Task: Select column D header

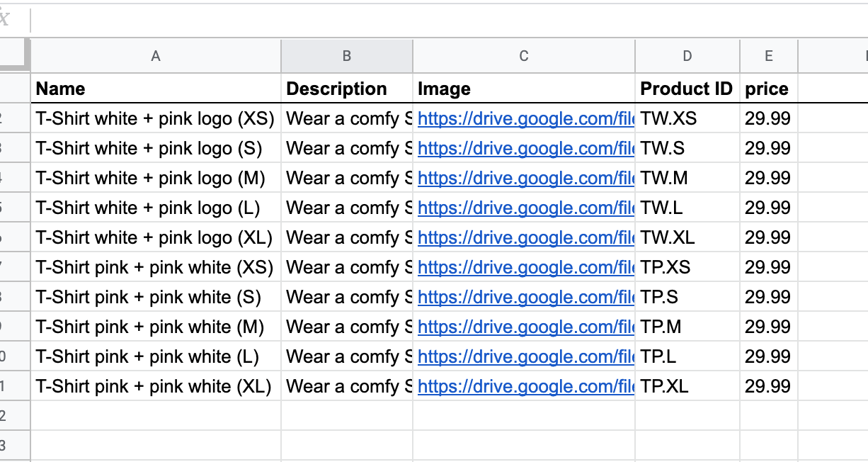Action: pyautogui.click(x=687, y=56)
